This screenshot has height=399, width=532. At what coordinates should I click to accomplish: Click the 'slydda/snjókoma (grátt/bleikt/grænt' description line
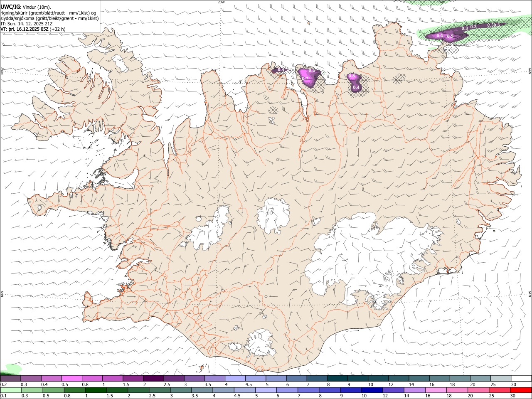click(x=49, y=18)
